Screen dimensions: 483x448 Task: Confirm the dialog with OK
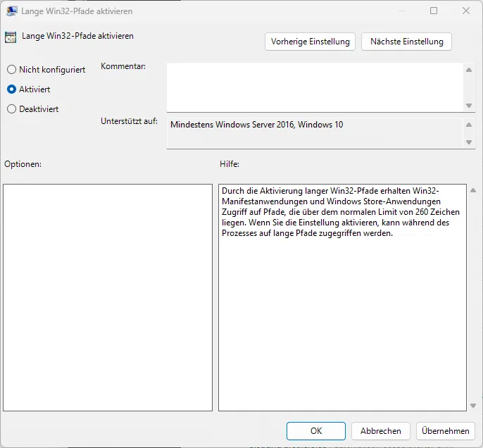click(x=316, y=431)
